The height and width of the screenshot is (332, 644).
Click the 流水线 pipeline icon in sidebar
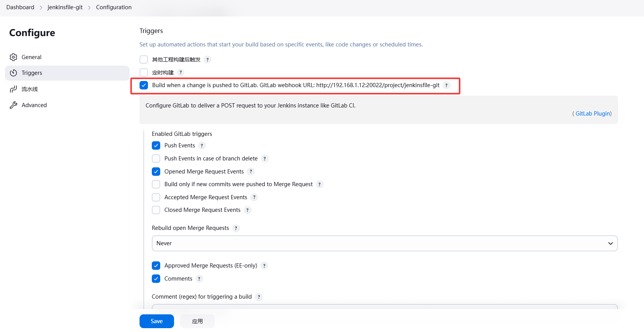point(13,89)
